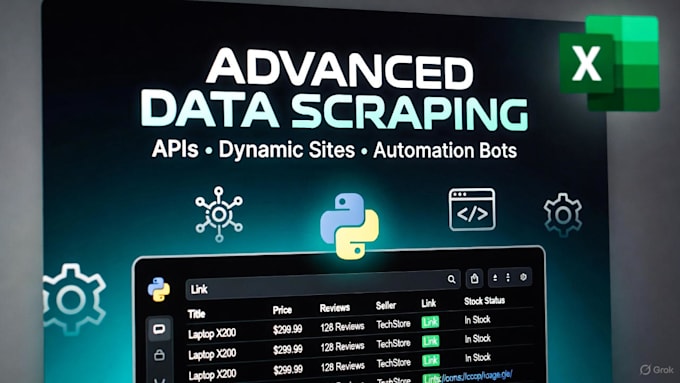
Task: Click the search field containing "Link"
Action: (x=324, y=285)
